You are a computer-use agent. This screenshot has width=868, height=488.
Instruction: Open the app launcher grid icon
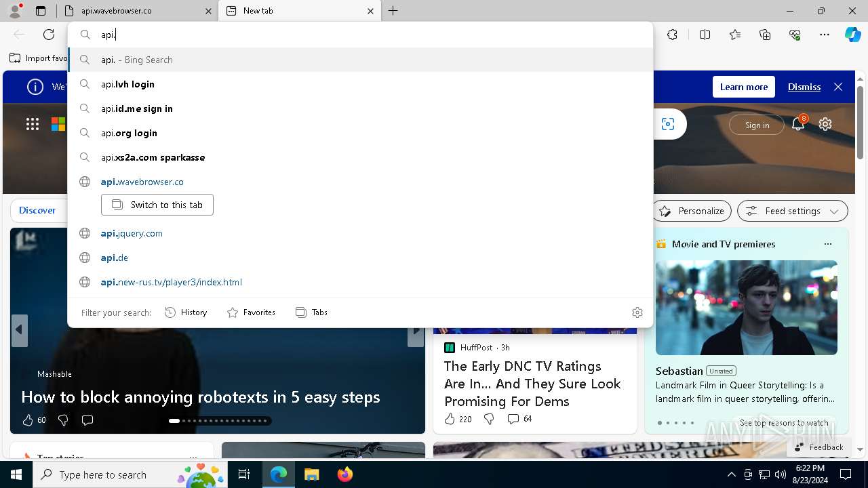pyautogui.click(x=33, y=124)
